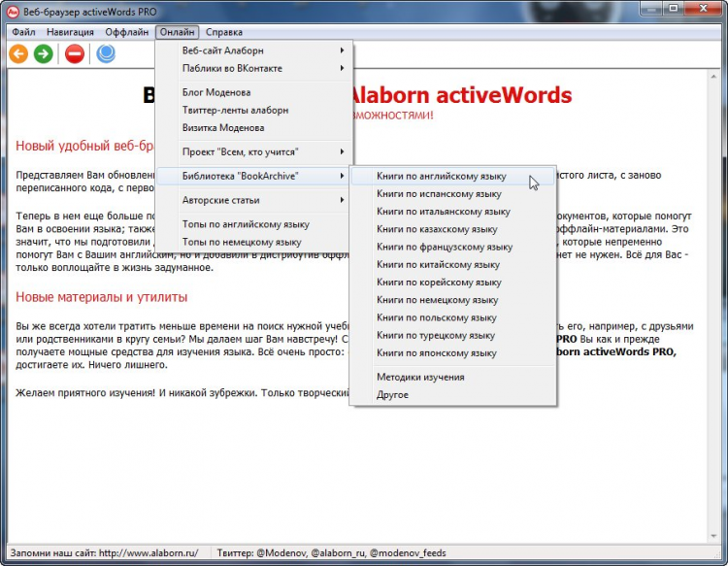The image size is (728, 566).
Task: Select Библиотека "BookArchive" menu item
Action: coord(254,176)
